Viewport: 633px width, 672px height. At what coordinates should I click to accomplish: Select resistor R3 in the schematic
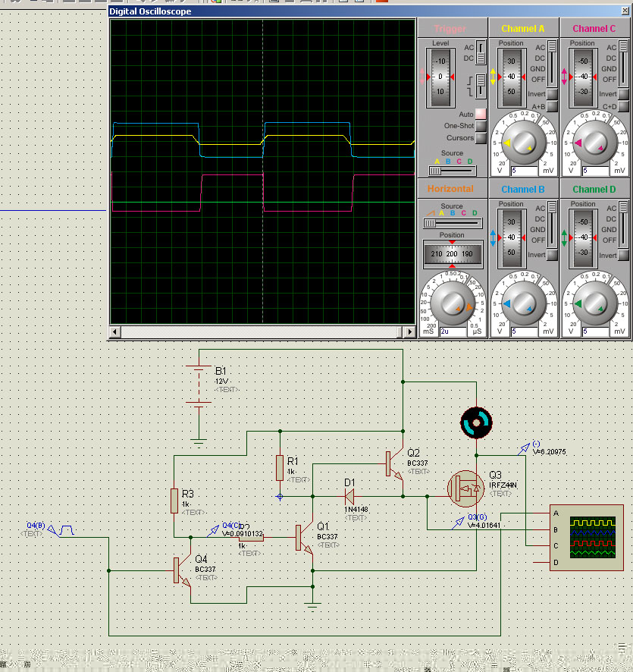click(174, 501)
